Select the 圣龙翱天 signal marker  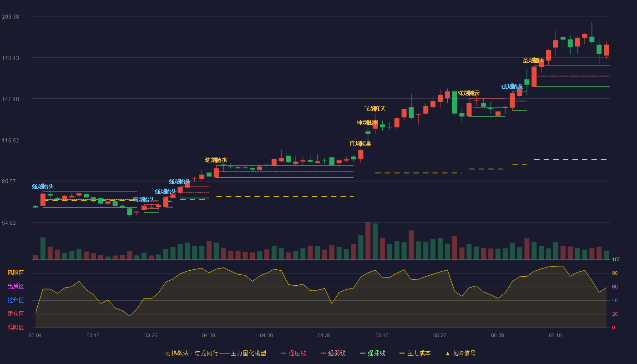tap(534, 60)
